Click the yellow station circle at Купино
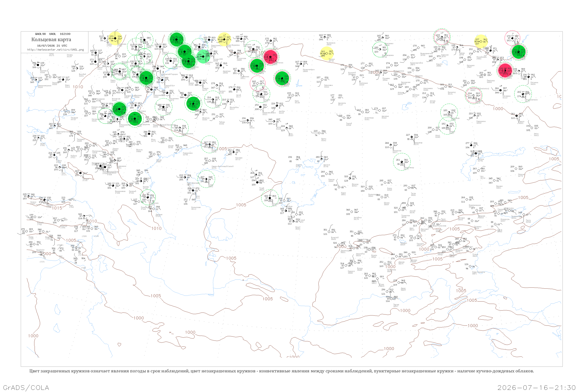This screenshot has height=392, width=588. [x=481, y=41]
